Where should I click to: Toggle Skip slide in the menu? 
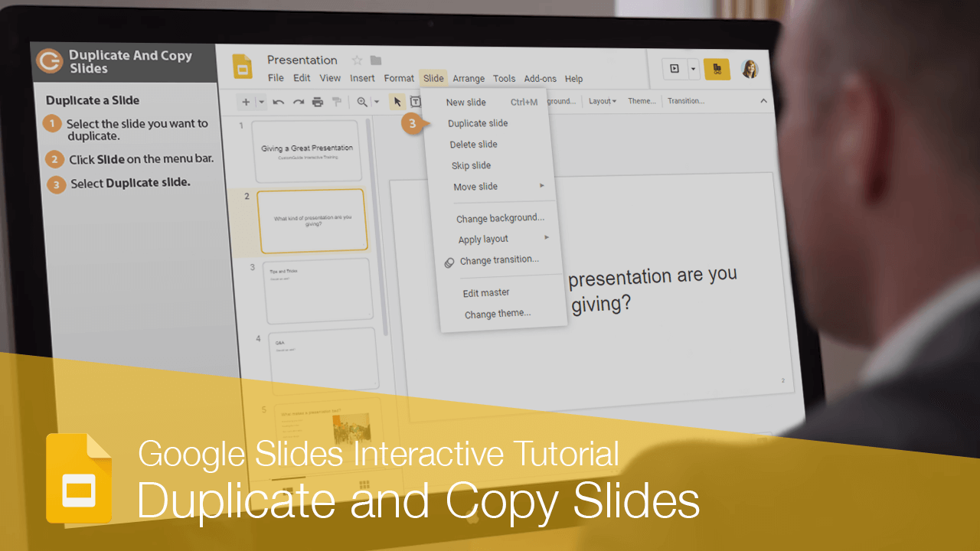coord(470,165)
